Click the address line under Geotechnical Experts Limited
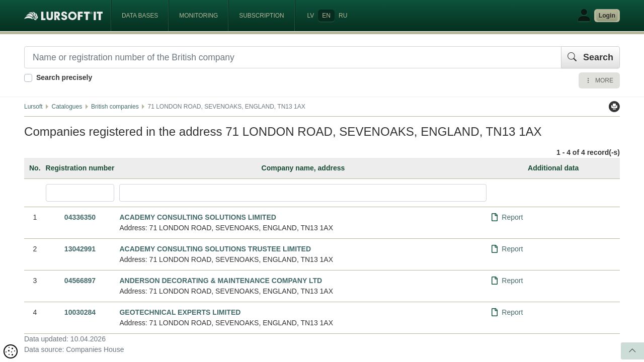The width and height of the screenshot is (644, 362). tap(226, 323)
